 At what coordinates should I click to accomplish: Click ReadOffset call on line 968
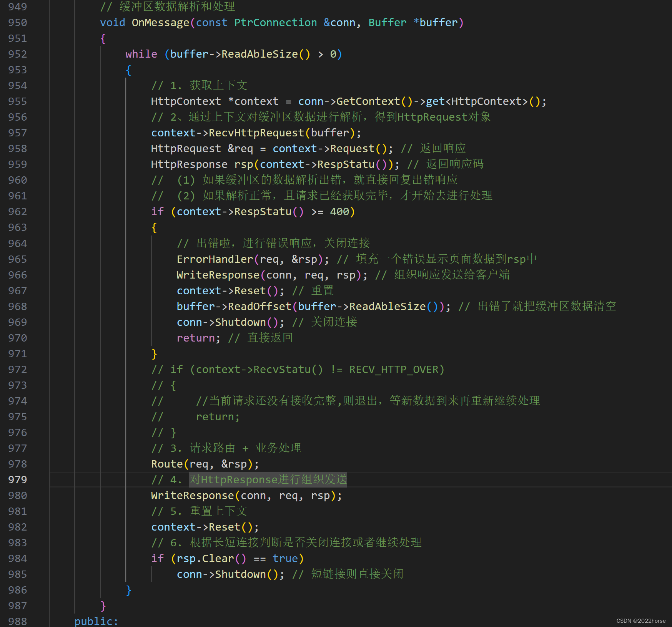point(259,307)
